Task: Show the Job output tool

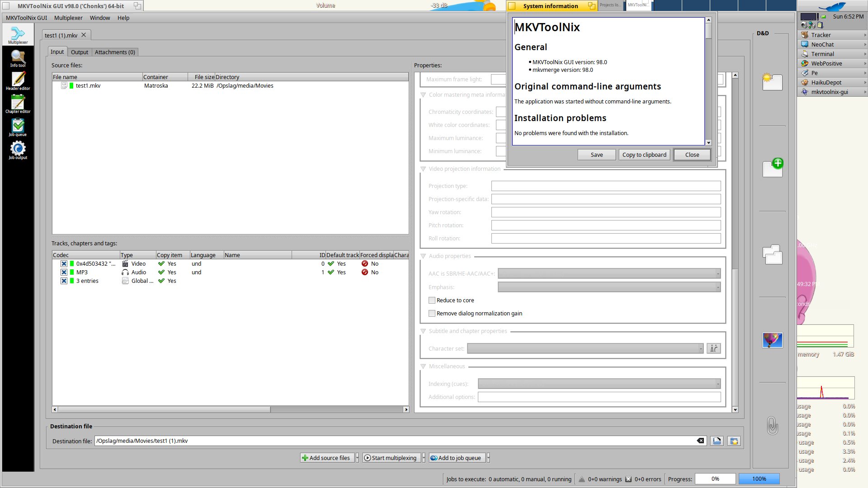Action: point(18,150)
